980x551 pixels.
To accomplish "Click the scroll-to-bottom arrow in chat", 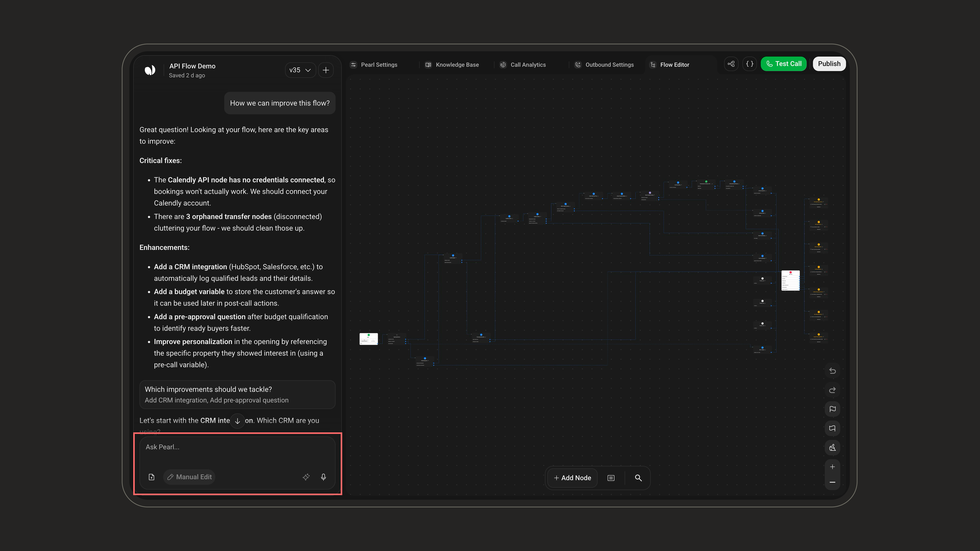I will pyautogui.click(x=237, y=421).
